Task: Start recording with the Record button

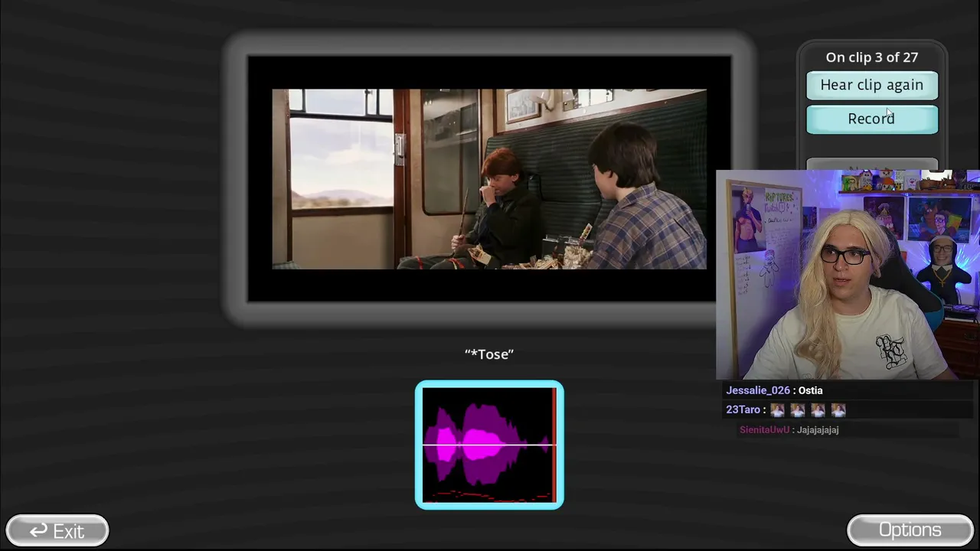Action: click(872, 119)
